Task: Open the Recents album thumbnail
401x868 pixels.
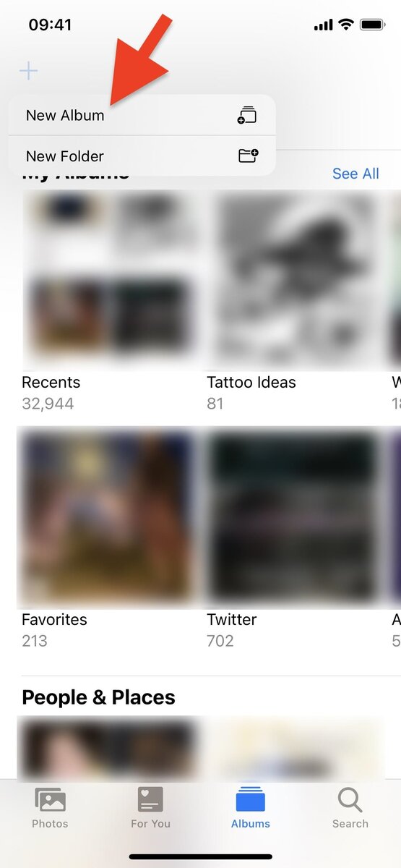Action: [x=108, y=281]
